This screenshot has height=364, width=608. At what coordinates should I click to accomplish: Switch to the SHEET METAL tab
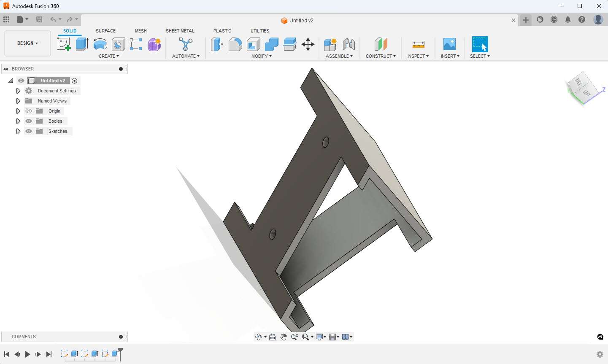(x=180, y=31)
